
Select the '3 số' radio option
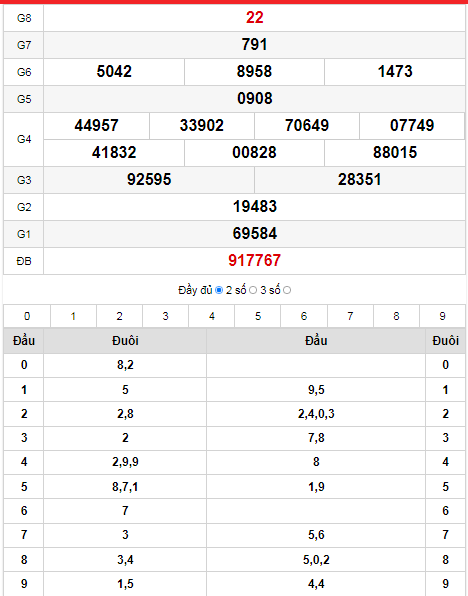coord(287,290)
